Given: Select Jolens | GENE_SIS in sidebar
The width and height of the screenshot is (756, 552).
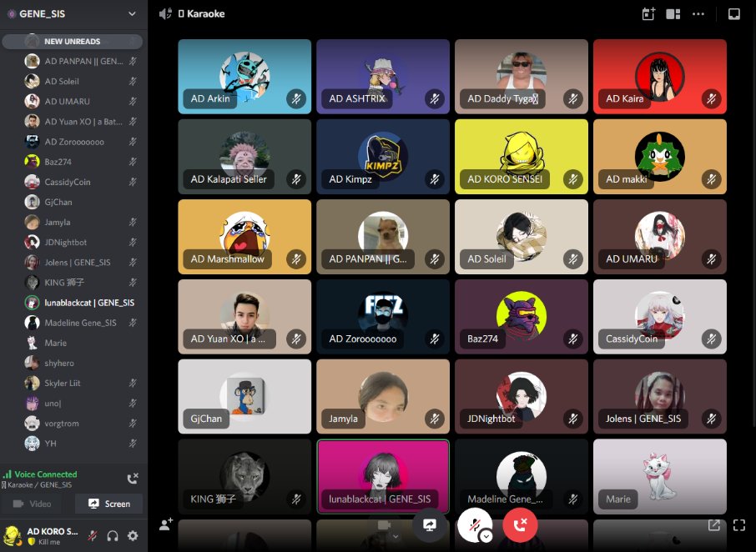Looking at the screenshot, I should (81, 263).
